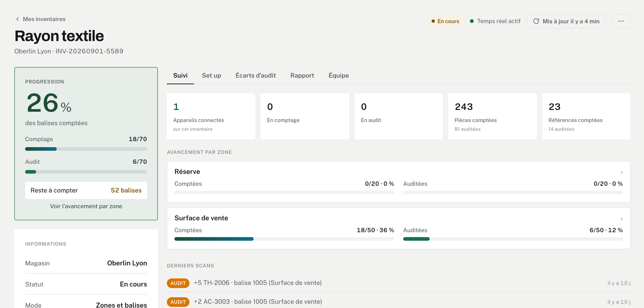Click the 6/50 · 12 % Auditées value
The width and height of the screenshot is (644, 308).
606,230
